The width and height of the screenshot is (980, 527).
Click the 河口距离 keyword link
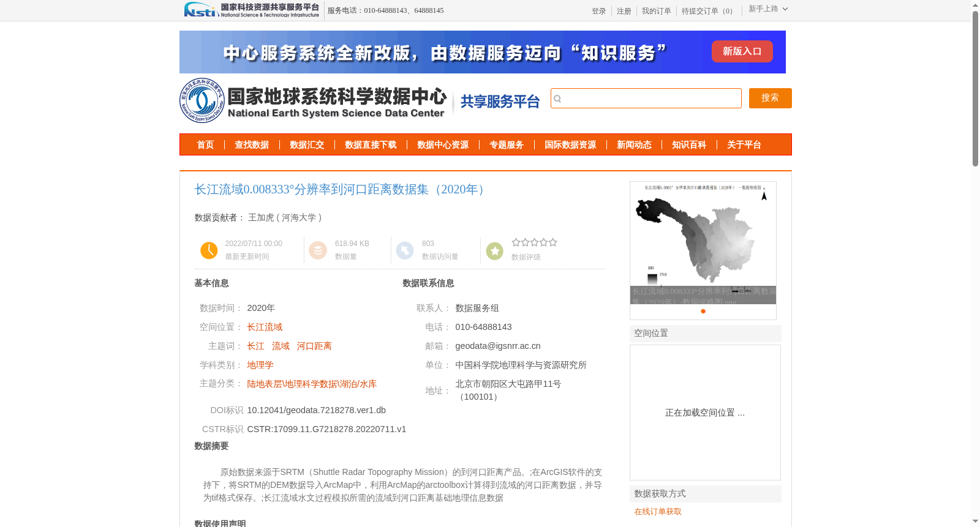tap(314, 346)
